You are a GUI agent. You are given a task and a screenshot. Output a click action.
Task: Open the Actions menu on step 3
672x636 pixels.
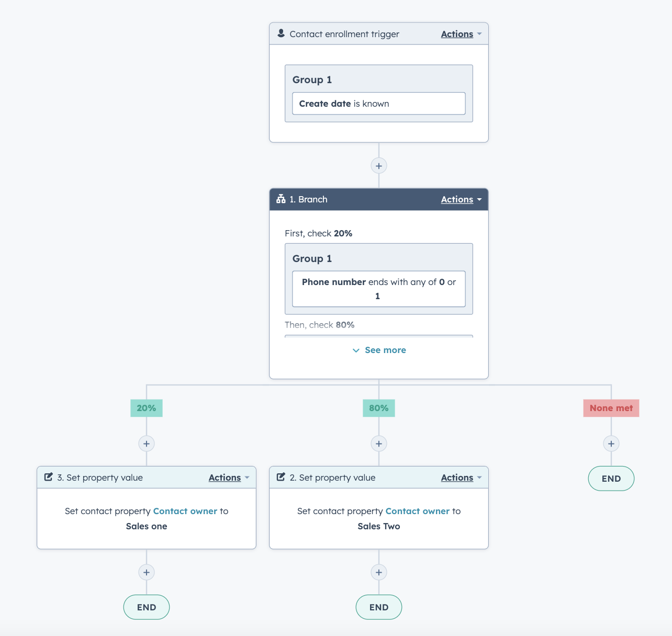tap(225, 477)
